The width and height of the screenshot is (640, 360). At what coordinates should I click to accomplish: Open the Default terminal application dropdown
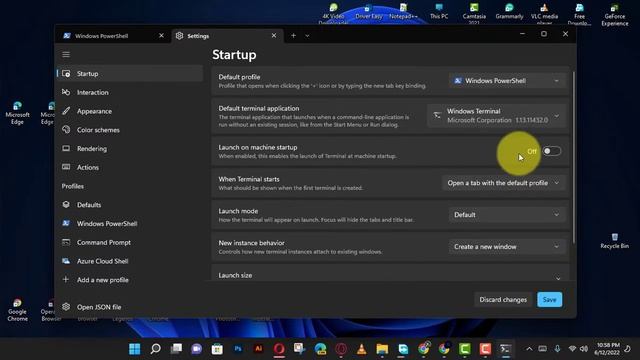(x=497, y=116)
